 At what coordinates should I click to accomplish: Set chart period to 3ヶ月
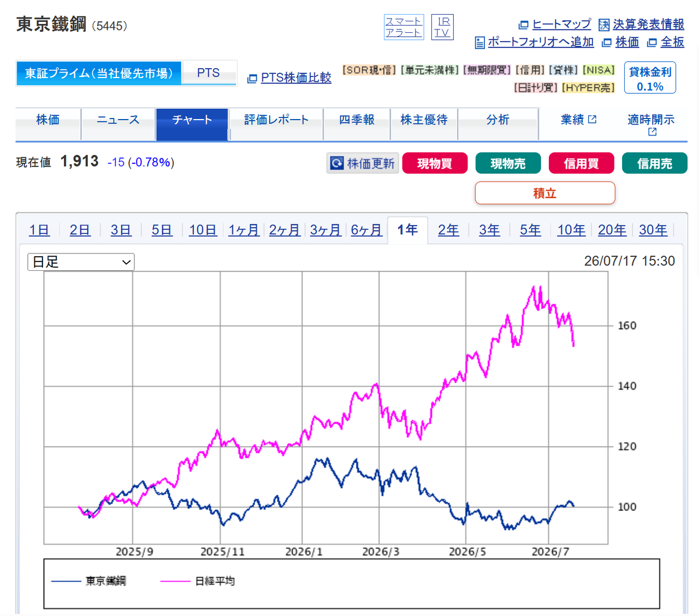tap(326, 230)
